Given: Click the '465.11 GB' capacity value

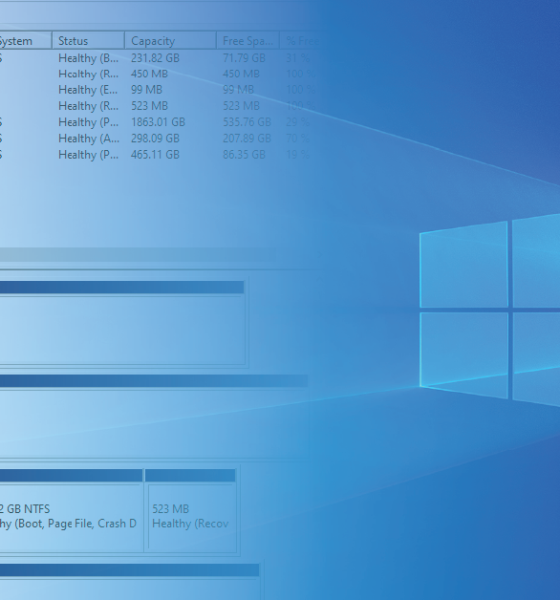Looking at the screenshot, I should tap(155, 155).
